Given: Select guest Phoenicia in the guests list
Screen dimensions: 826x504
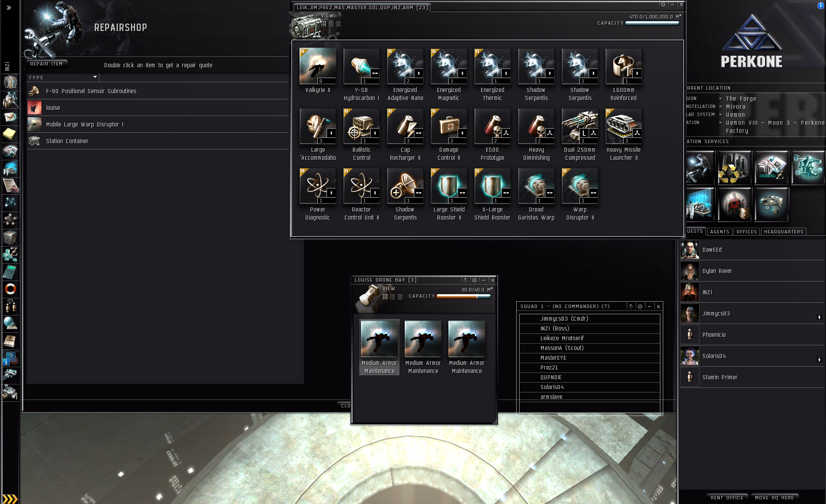Looking at the screenshot, I should pyautogui.click(x=752, y=335).
